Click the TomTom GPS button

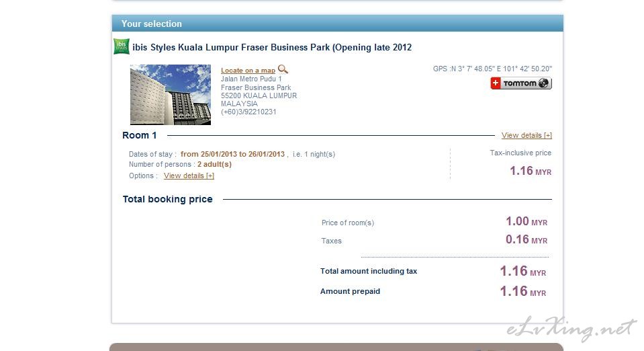tap(521, 83)
